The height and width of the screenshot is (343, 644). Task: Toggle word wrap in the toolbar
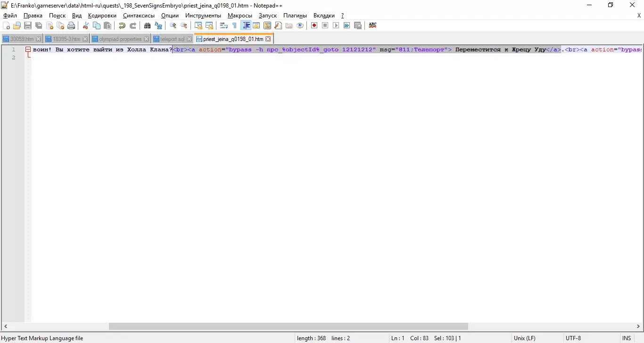point(224,25)
